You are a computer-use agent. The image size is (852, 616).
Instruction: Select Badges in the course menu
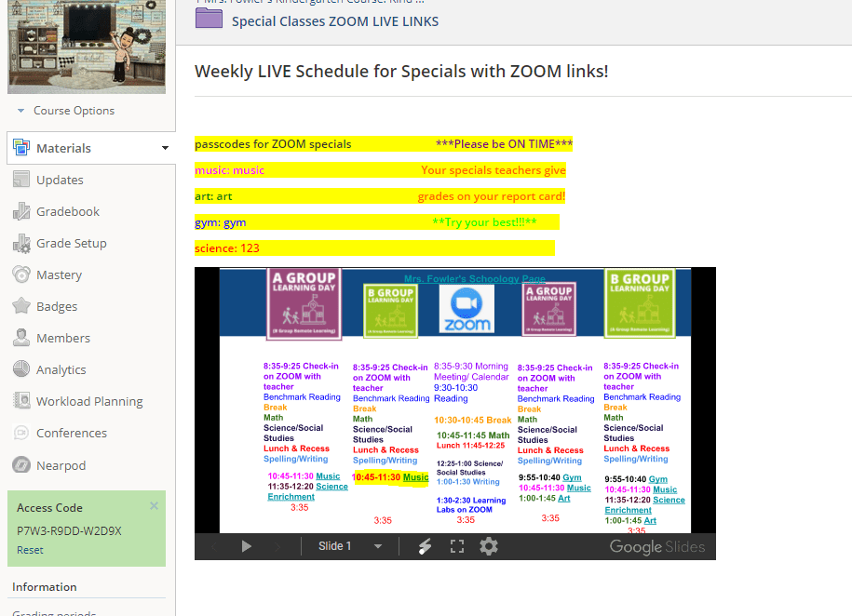[57, 306]
